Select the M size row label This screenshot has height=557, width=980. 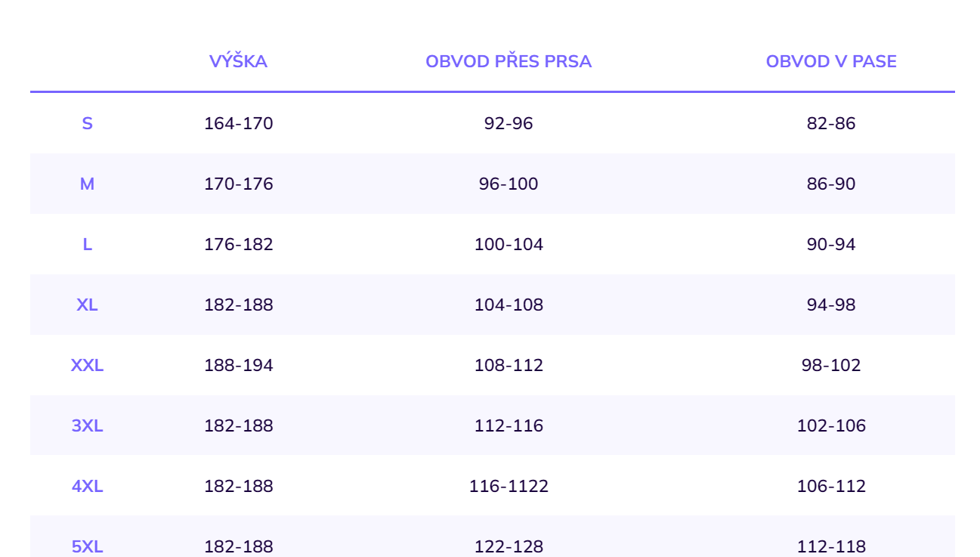(87, 184)
